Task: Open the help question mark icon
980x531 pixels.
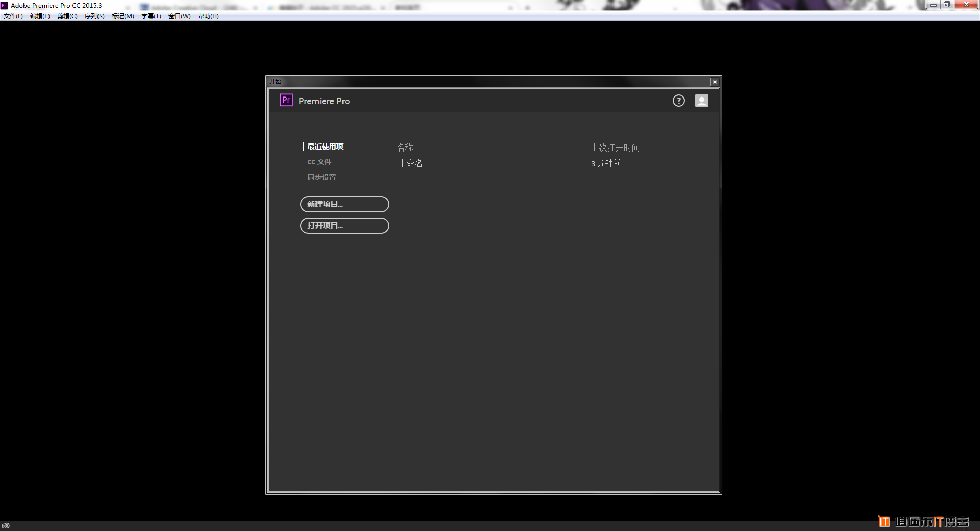Action: 678,101
